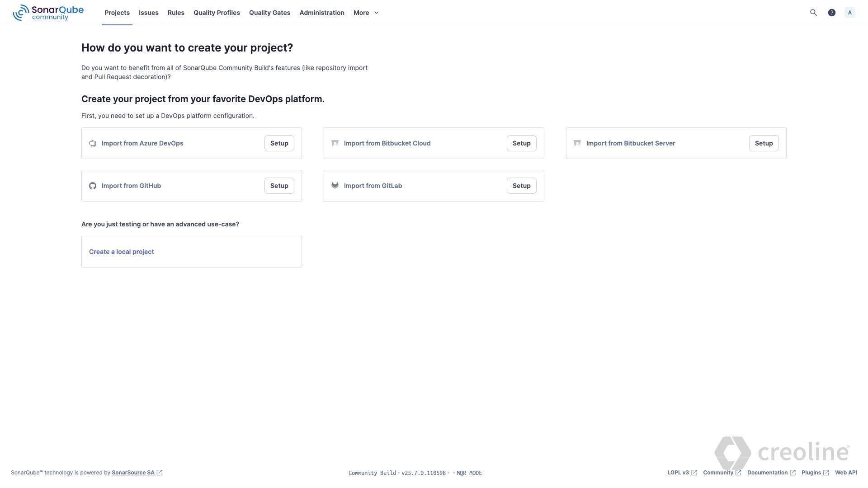Screen dimensions: 868x488
Task: Click 'Import from Bitbucket Cloud' label
Action: [x=387, y=143]
